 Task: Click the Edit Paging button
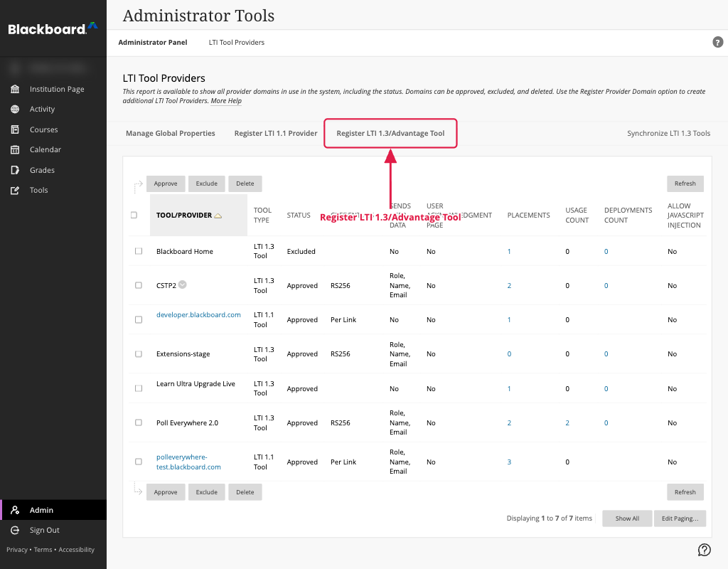click(x=680, y=519)
